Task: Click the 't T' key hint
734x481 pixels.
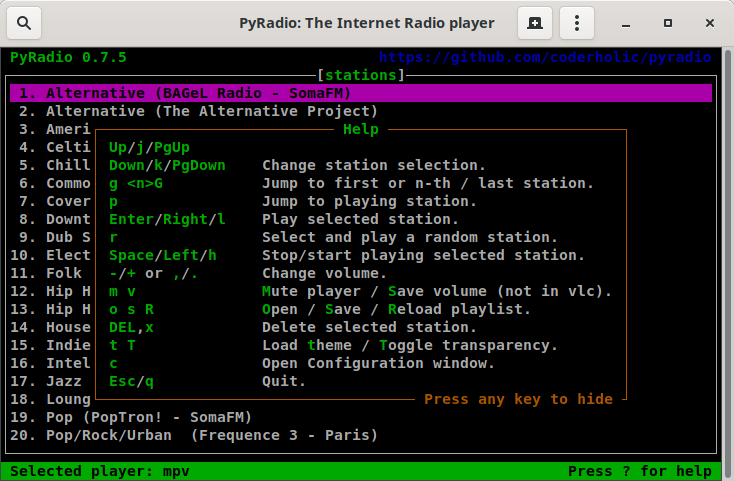Action: pyautogui.click(x=122, y=345)
